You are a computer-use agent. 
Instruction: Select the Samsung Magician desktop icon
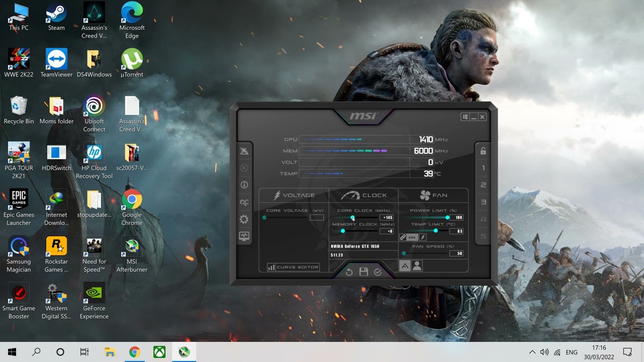tap(19, 255)
